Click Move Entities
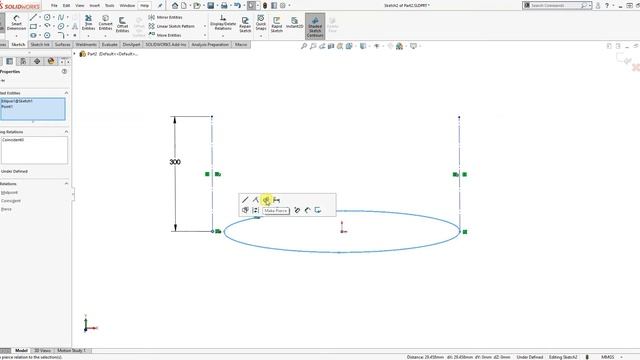The width and height of the screenshot is (640, 360). coord(165,35)
